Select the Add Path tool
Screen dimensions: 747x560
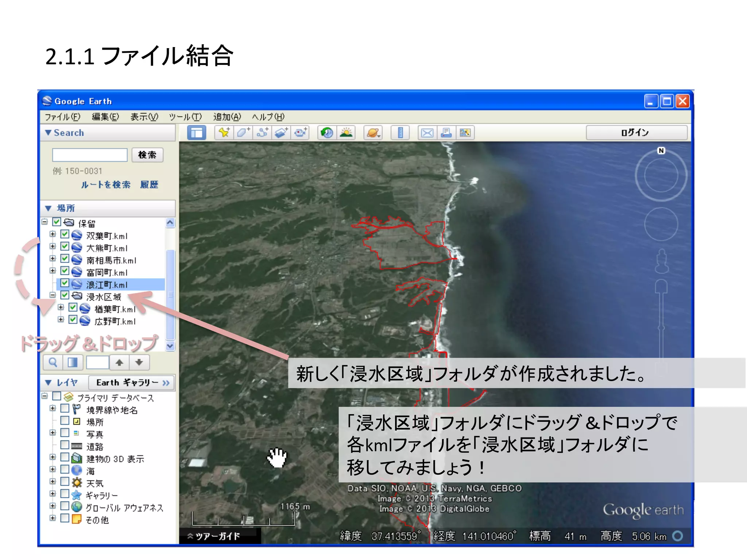[262, 133]
